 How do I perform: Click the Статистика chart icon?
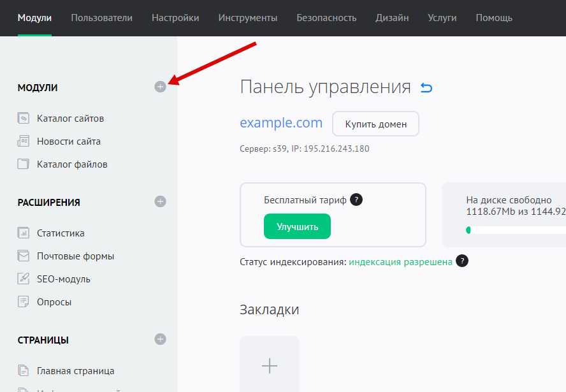(24, 233)
